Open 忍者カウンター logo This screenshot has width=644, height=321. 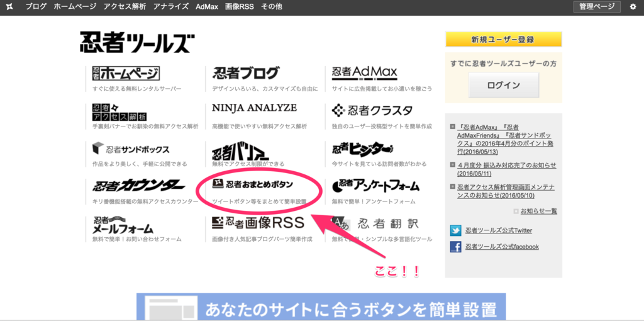(x=138, y=186)
